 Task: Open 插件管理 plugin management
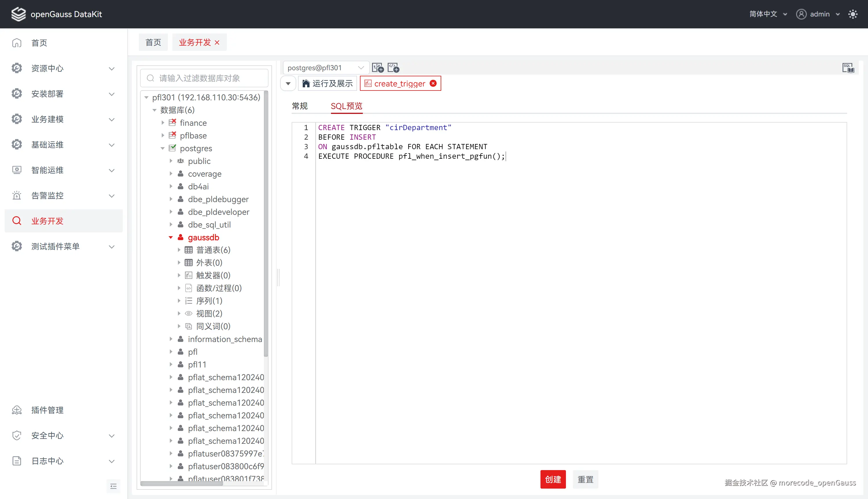(x=47, y=410)
